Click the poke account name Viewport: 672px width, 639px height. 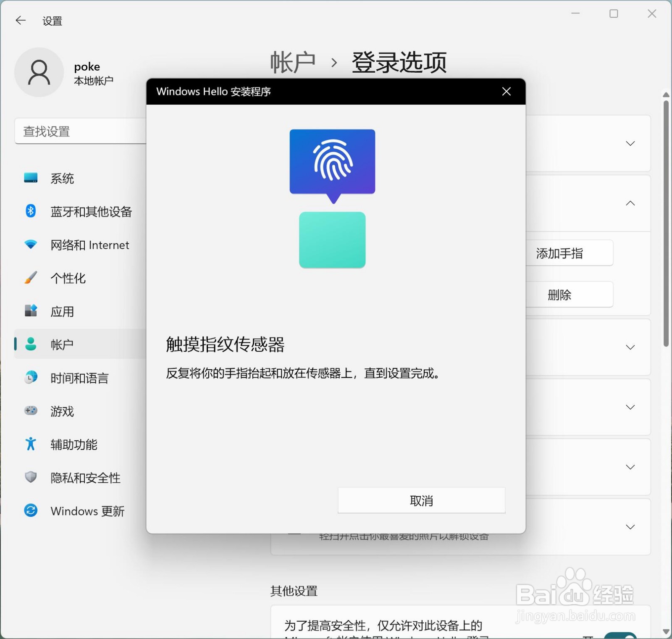click(87, 67)
